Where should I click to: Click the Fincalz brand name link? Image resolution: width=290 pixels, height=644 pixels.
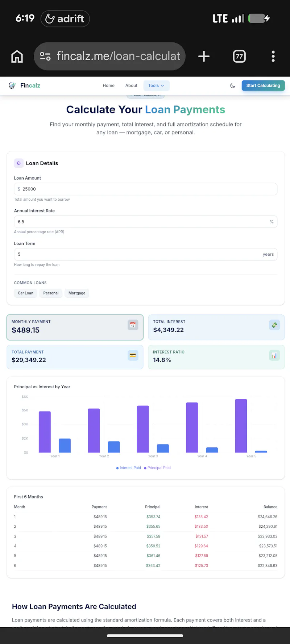click(30, 85)
